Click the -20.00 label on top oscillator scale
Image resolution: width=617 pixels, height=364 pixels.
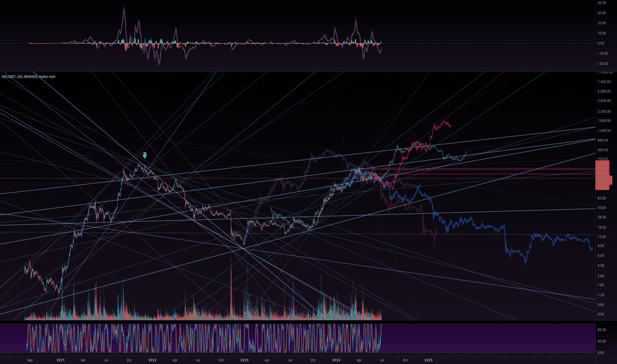(x=602, y=64)
